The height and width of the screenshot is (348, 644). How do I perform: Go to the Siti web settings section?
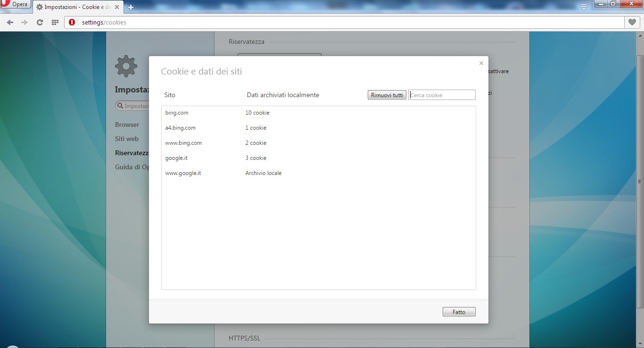[126, 139]
